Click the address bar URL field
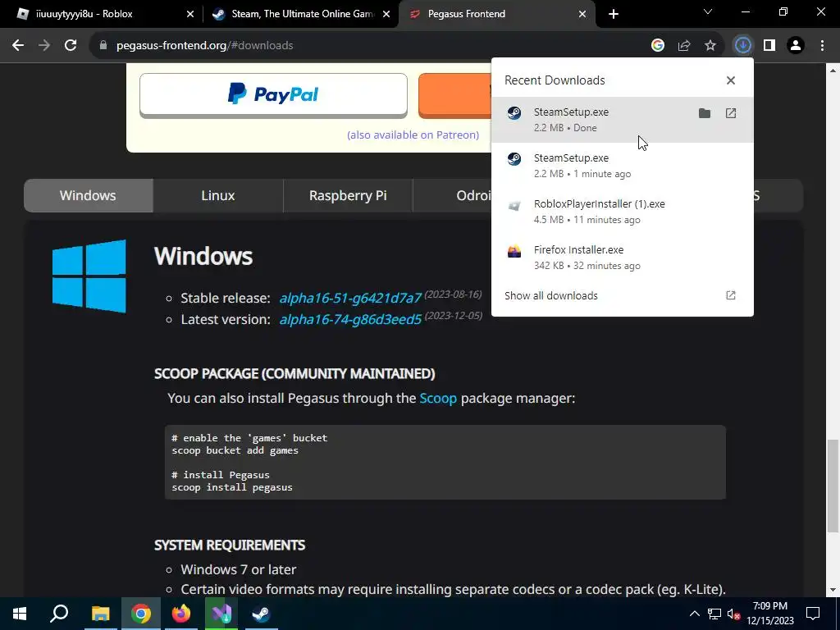 pos(370,46)
